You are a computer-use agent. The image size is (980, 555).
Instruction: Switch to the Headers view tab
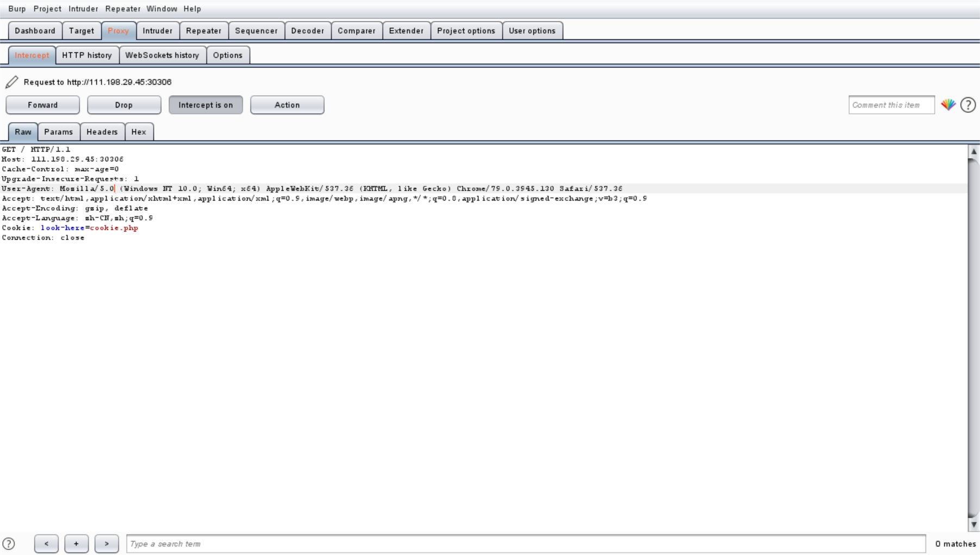102,132
